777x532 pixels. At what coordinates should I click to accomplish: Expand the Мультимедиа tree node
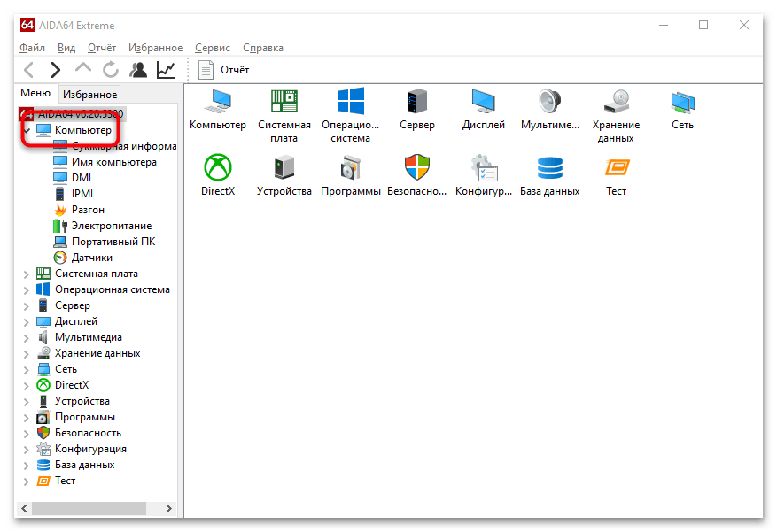pyautogui.click(x=27, y=338)
